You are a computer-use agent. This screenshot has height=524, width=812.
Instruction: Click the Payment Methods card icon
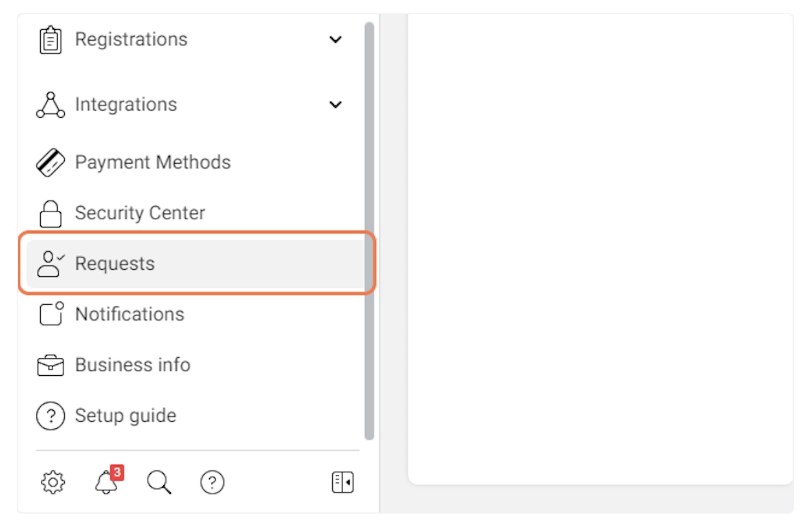(51, 162)
